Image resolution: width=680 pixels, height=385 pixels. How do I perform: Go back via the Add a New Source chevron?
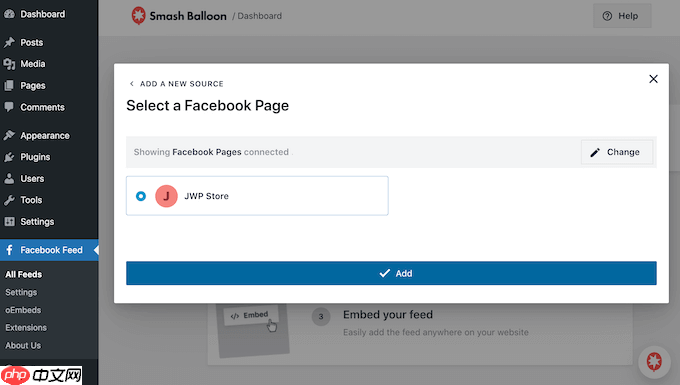point(131,84)
